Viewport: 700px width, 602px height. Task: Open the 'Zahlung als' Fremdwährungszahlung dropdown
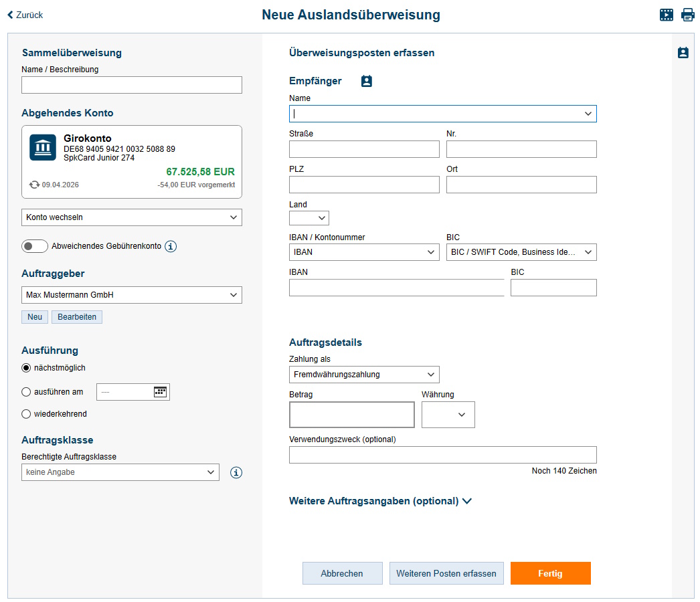click(364, 375)
